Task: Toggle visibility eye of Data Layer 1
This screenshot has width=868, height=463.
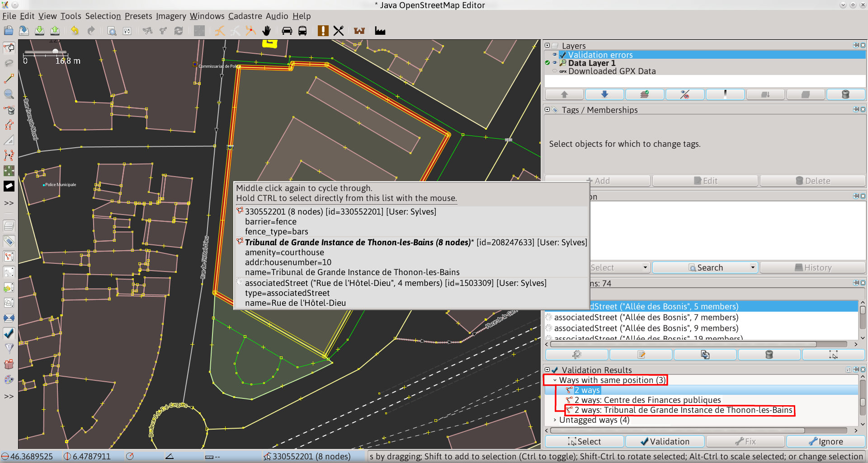Action: pyautogui.click(x=555, y=63)
